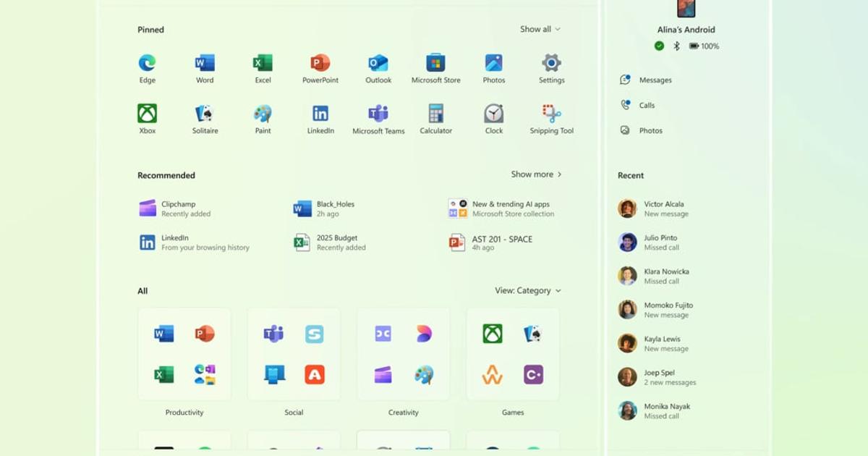The image size is (868, 456).
Task: Open the AST 201 - SPACE presentation
Action: tap(490, 242)
